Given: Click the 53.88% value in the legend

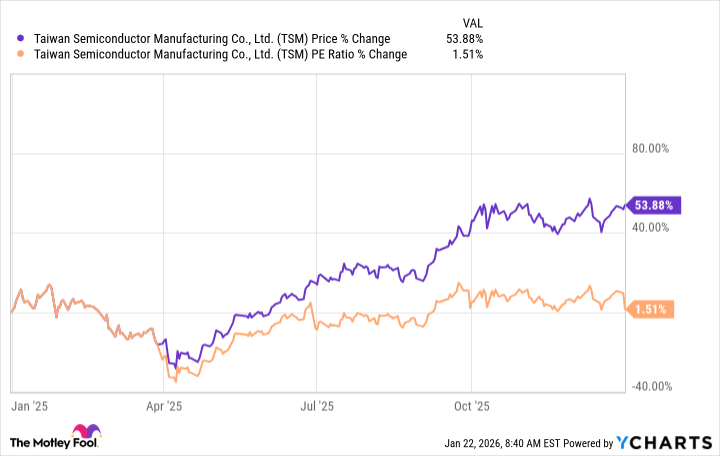Looking at the screenshot, I should 464,39.
